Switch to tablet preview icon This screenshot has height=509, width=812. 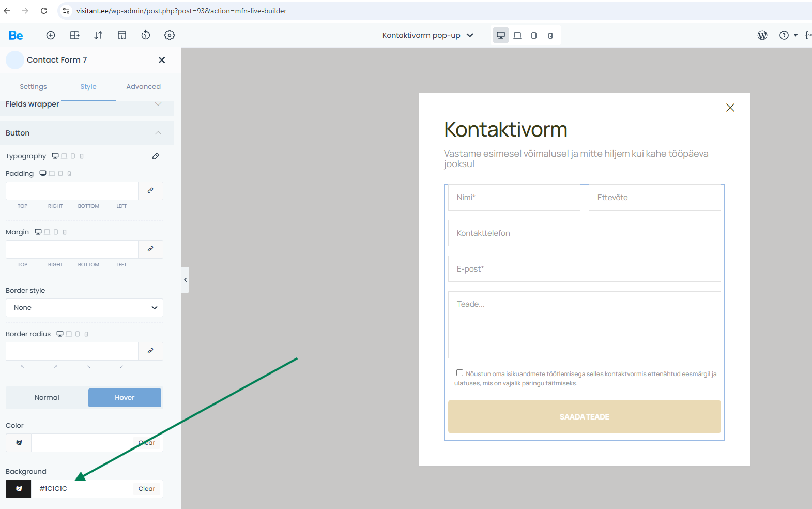click(517, 35)
